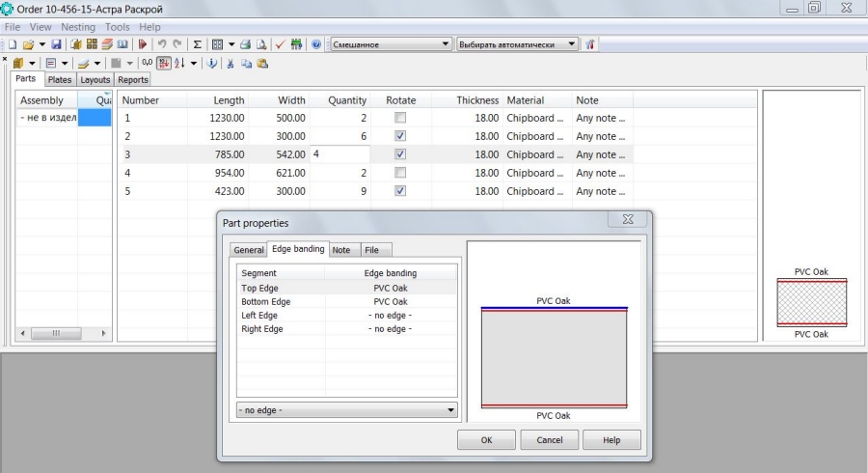Open the Nesting menu
This screenshot has height=473, width=868.
click(78, 27)
